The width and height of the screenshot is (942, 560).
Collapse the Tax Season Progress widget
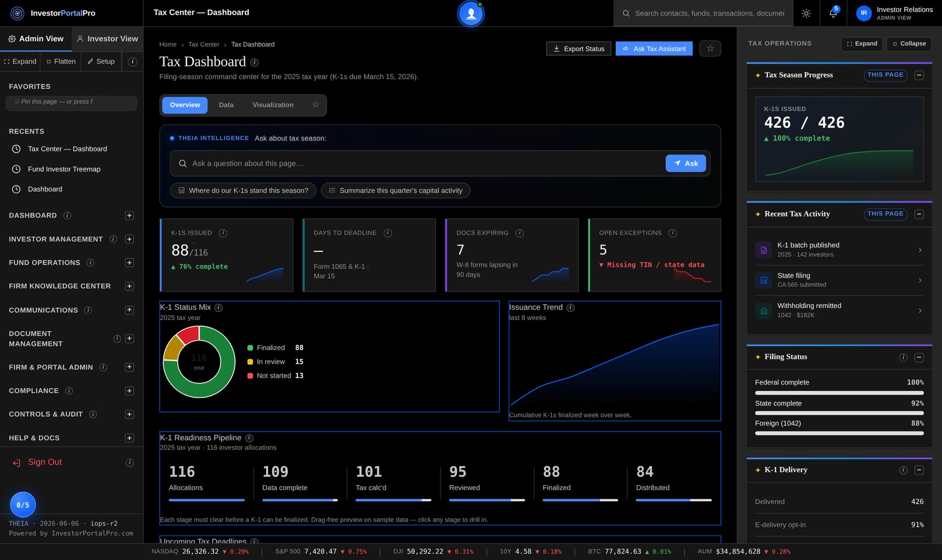pyautogui.click(x=919, y=75)
